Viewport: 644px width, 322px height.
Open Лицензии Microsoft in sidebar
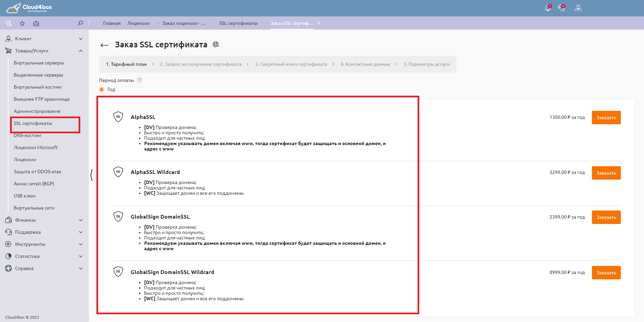pos(36,147)
